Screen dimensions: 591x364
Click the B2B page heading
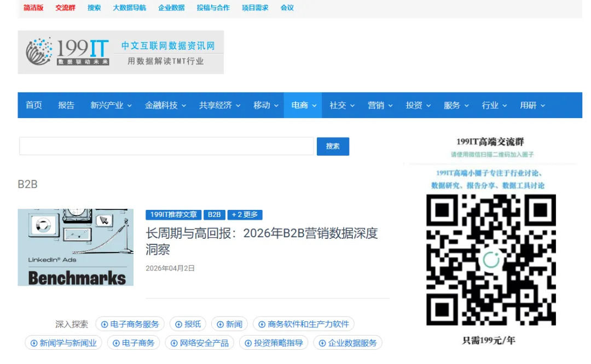pos(27,184)
